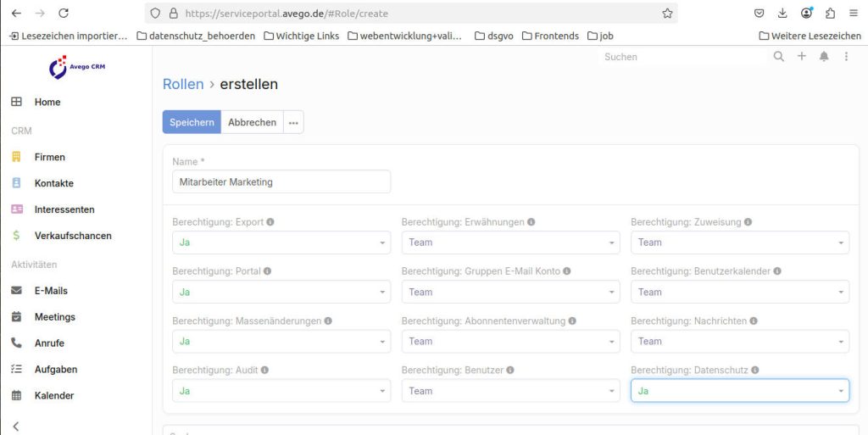Click info icon beside Berechtigung: Datenschutz

[x=754, y=371]
